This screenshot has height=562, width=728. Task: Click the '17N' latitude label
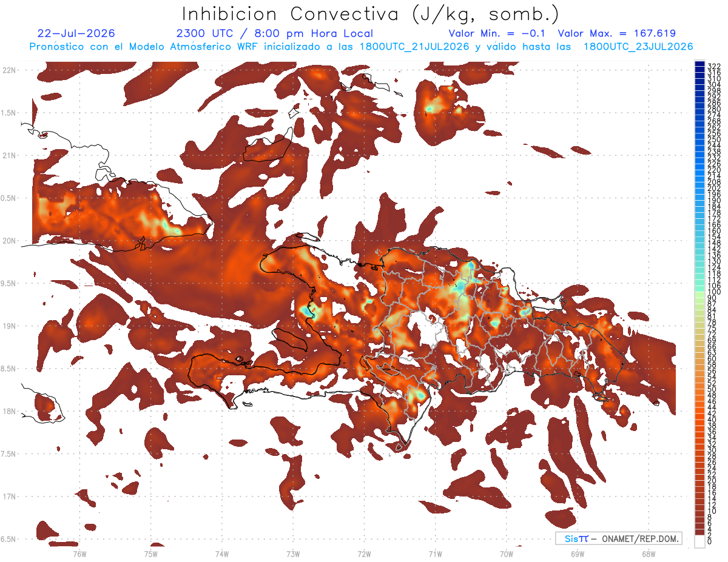click(x=10, y=497)
